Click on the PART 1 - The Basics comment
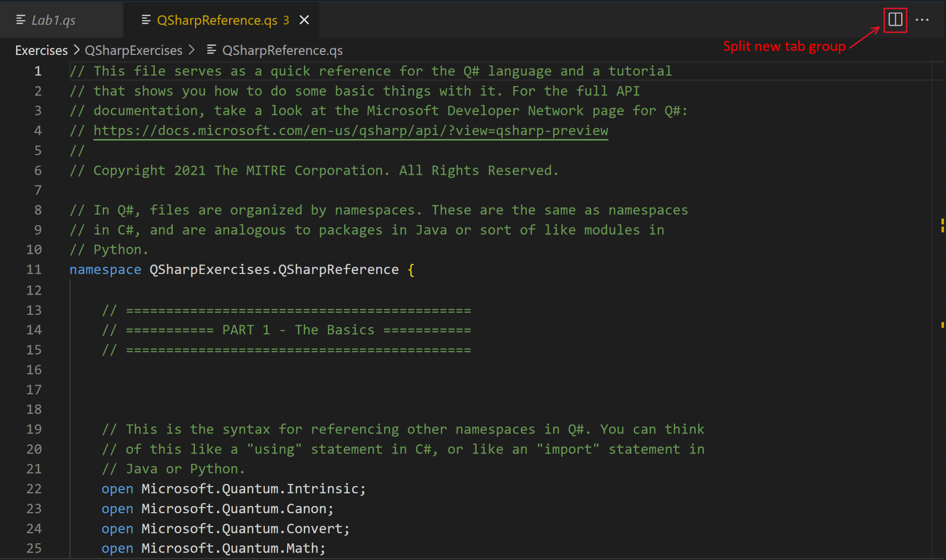The height and width of the screenshot is (560, 946). tap(298, 330)
